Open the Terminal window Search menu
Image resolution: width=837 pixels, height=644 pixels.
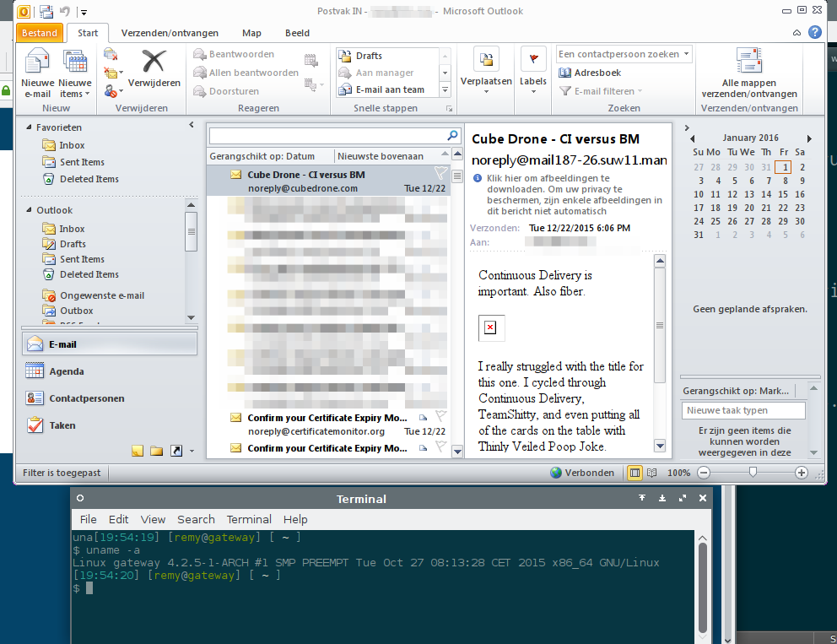196,520
